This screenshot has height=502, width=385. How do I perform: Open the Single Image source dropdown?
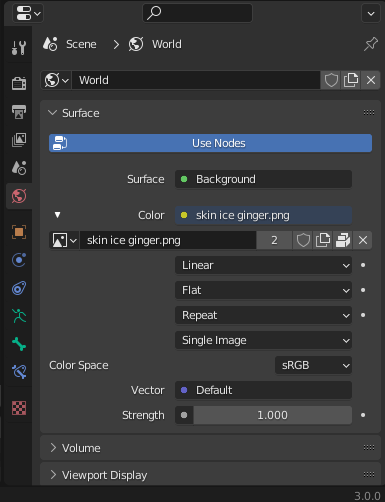(x=263, y=340)
